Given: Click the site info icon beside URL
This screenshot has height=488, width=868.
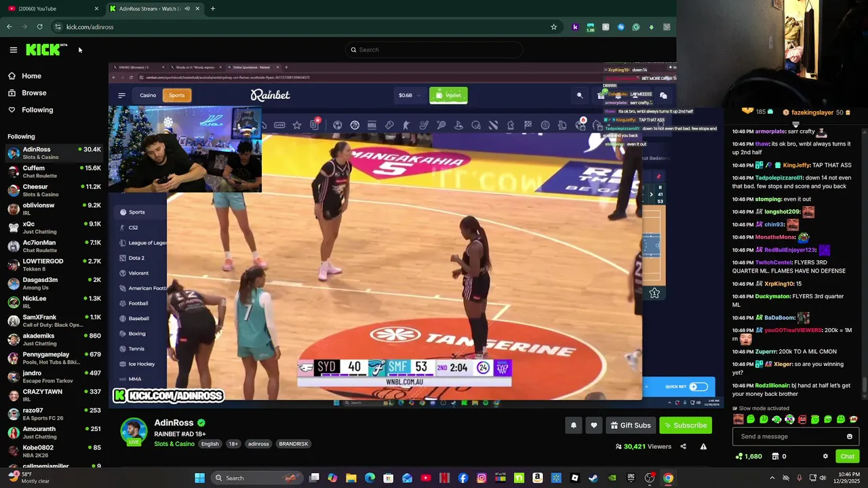Looking at the screenshot, I should coord(58,27).
